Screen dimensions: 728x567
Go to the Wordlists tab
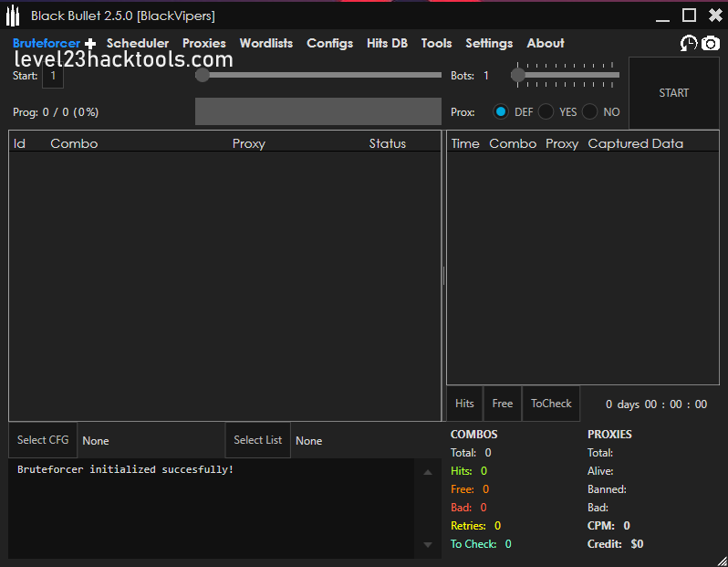[266, 43]
